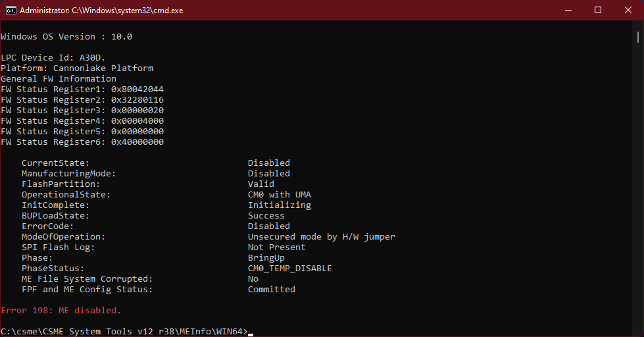644x337 pixels.
Task: Click the 'Unsecured mode by H/W jumper' text
Action: point(321,237)
